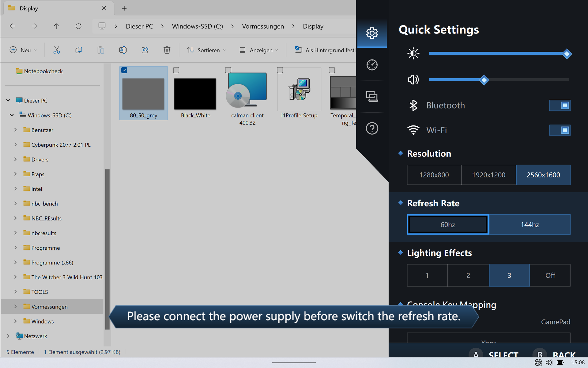Open the performance gauge sidebar icon
The image size is (588, 368).
coord(372,65)
